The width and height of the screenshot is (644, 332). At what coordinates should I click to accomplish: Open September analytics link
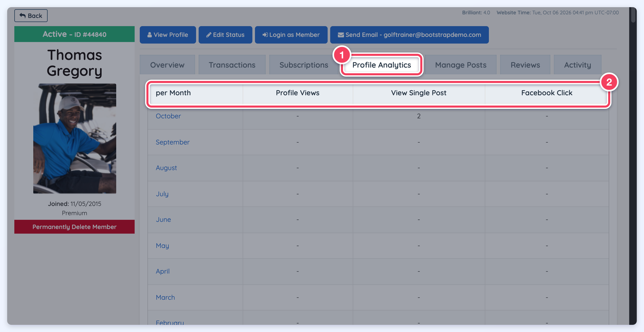click(x=173, y=142)
